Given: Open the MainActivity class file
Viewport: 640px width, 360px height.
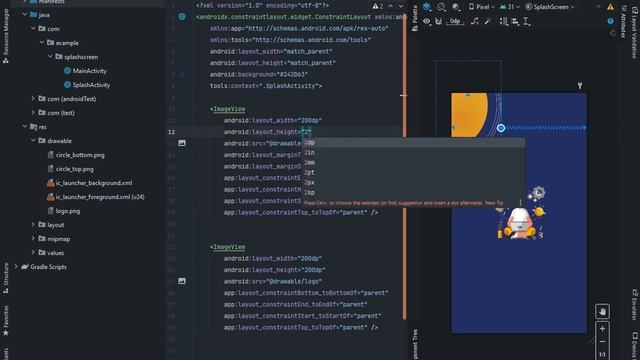Looking at the screenshot, I should pos(85,71).
